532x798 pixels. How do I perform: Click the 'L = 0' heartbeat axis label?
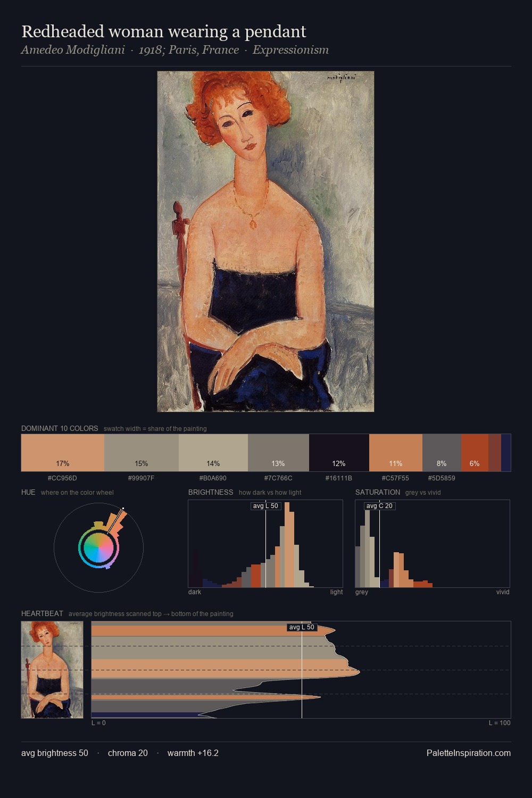tap(98, 723)
